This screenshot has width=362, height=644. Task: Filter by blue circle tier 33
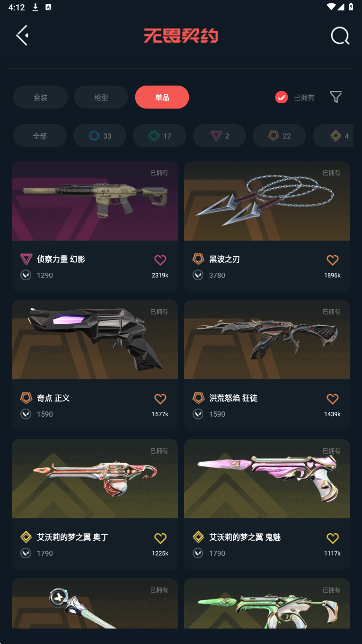(100, 136)
